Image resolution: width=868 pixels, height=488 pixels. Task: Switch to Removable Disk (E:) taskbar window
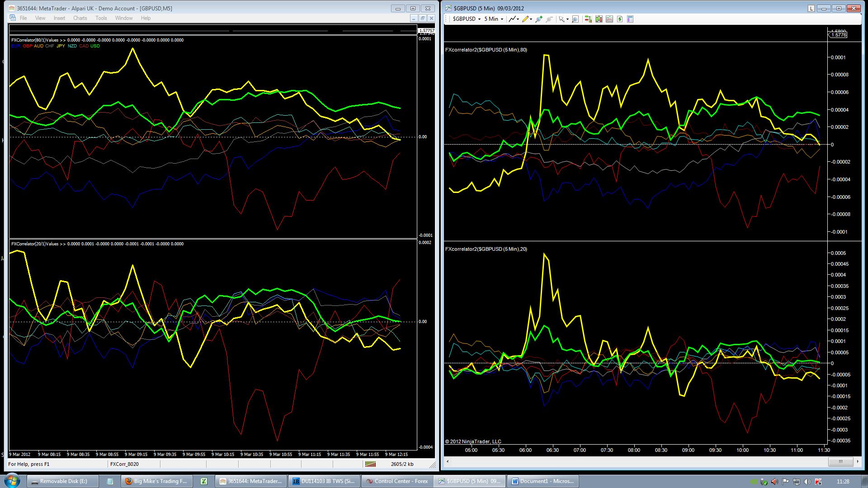pos(63,481)
